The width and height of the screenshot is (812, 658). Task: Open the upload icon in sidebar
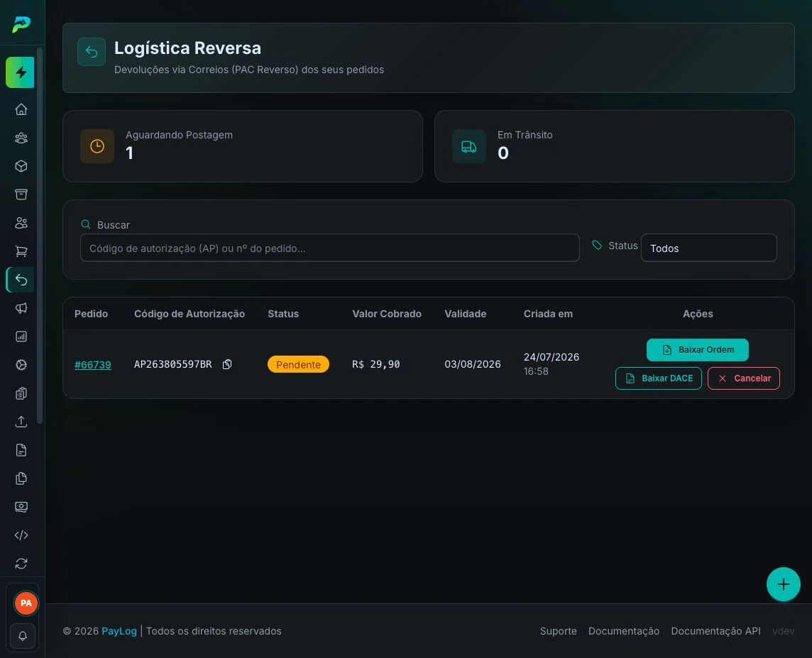(x=21, y=422)
